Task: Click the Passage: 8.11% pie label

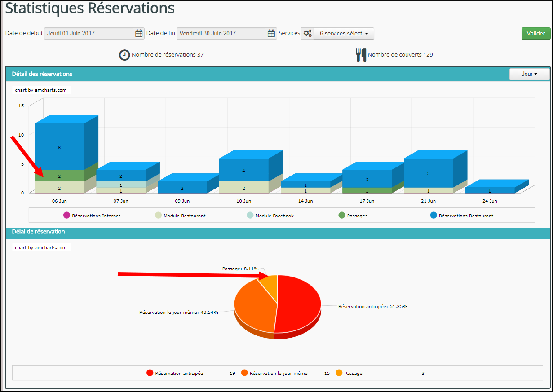Action: click(x=240, y=269)
